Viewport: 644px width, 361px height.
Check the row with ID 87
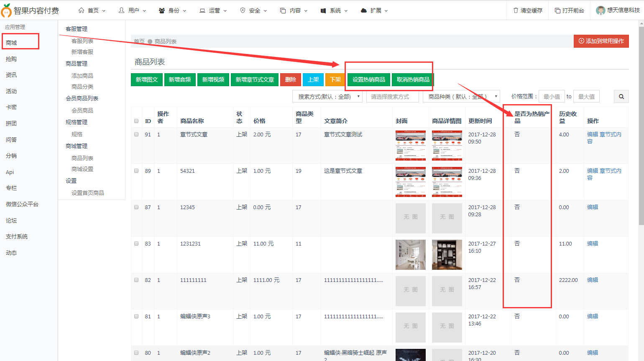coord(136,207)
